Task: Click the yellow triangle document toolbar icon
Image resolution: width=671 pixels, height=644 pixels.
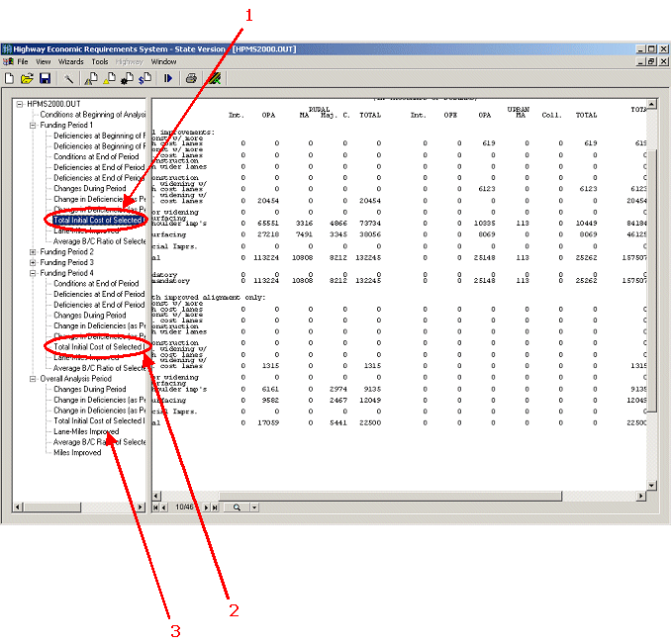Action: click(109, 79)
